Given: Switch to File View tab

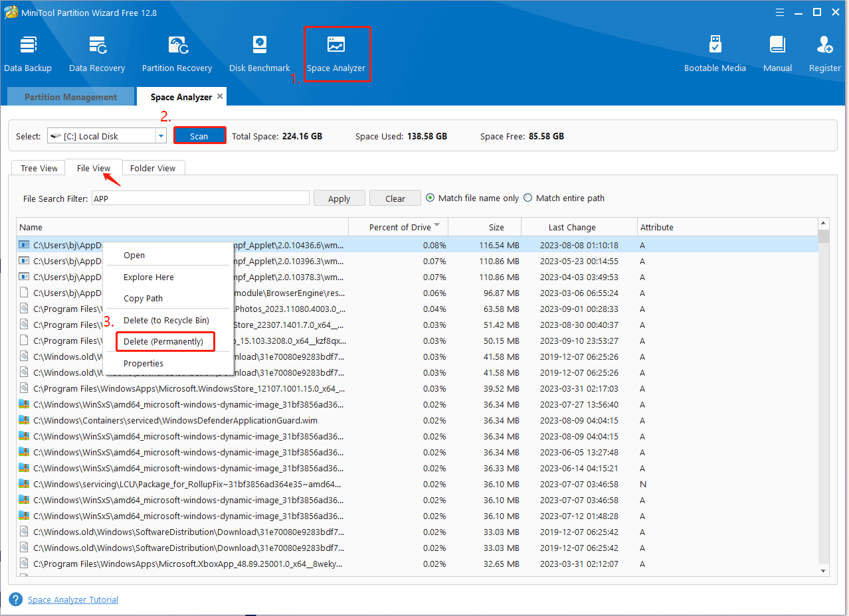Looking at the screenshot, I should (94, 168).
